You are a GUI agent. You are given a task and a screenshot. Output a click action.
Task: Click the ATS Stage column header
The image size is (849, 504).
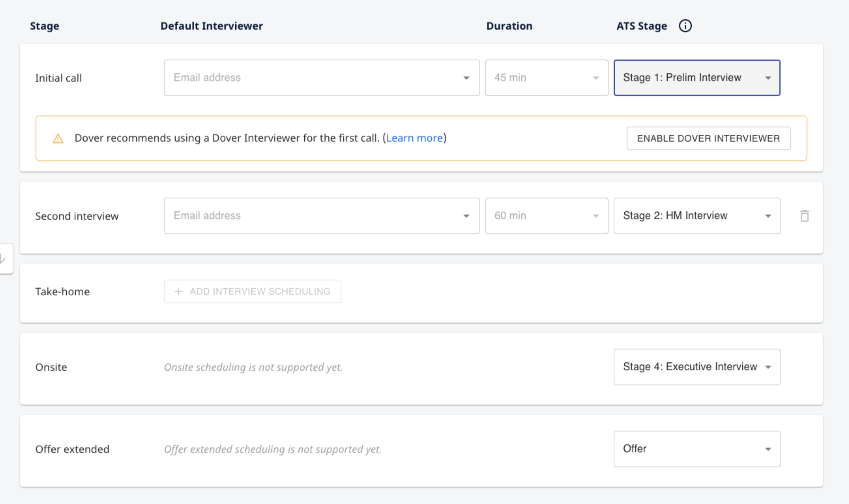(x=641, y=26)
